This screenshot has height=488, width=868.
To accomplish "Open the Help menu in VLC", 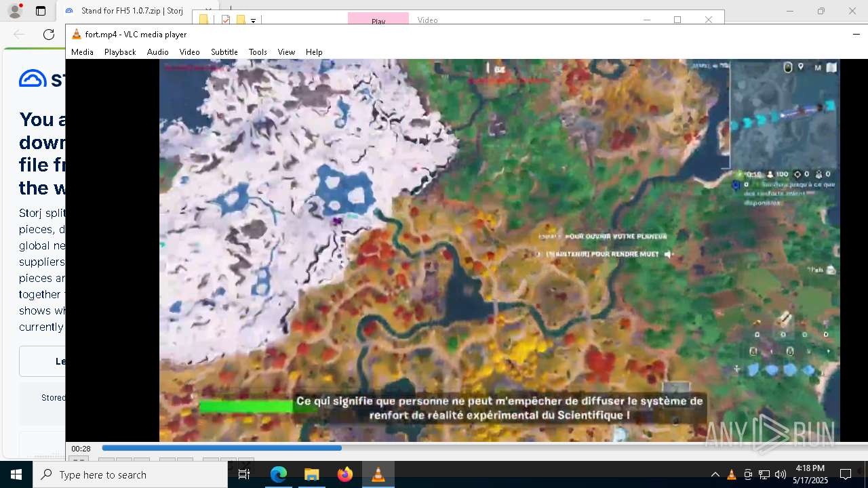I will tap(314, 52).
